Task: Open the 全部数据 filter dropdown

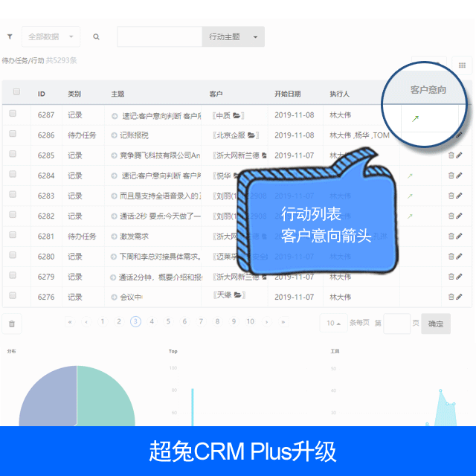Action: pyautogui.click(x=51, y=36)
